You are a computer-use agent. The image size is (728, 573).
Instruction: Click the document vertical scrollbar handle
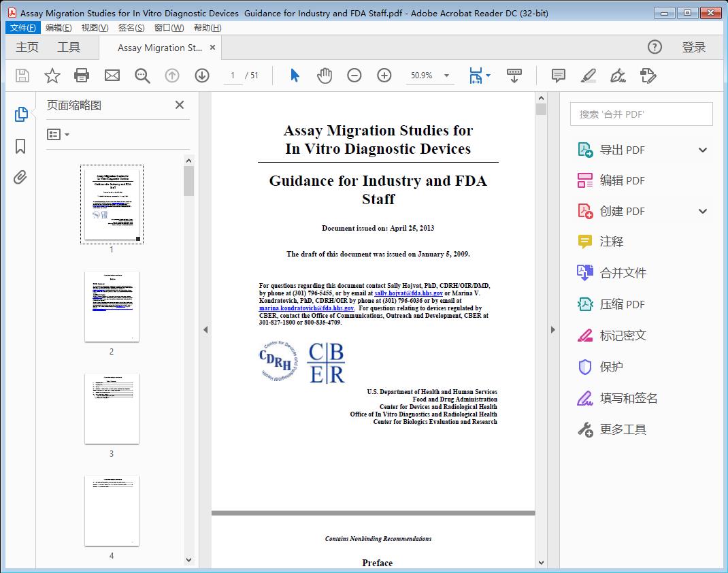541,109
